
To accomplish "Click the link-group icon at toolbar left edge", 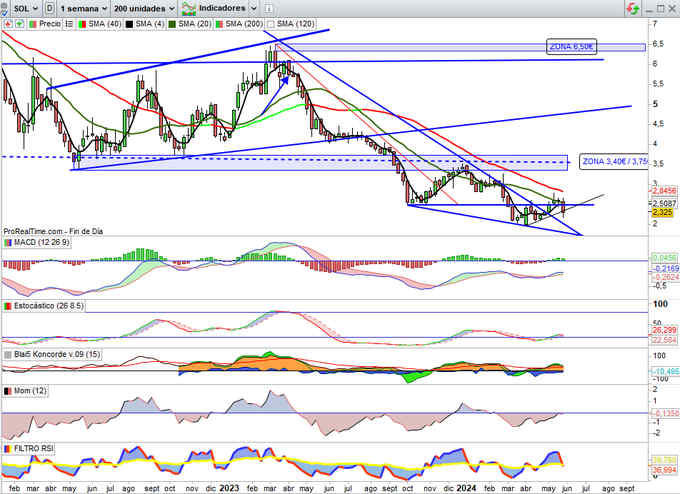I will tap(3, 8).
